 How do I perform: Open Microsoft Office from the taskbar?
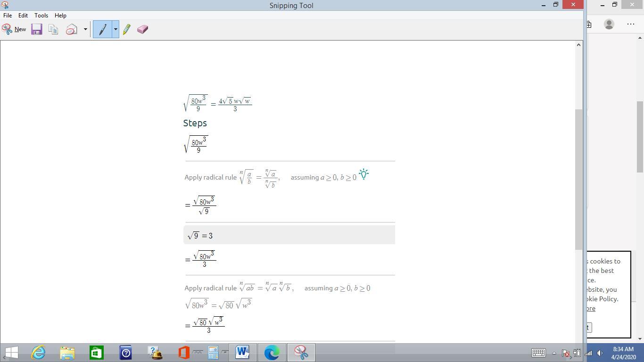point(184,353)
